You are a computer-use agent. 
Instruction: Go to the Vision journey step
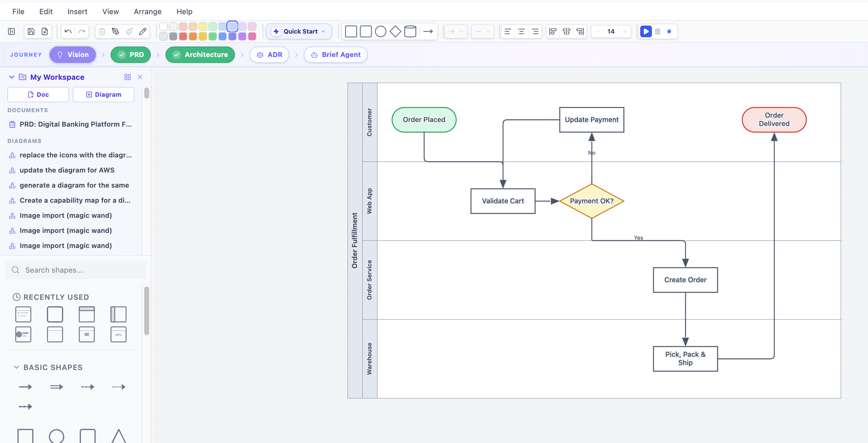pos(73,55)
